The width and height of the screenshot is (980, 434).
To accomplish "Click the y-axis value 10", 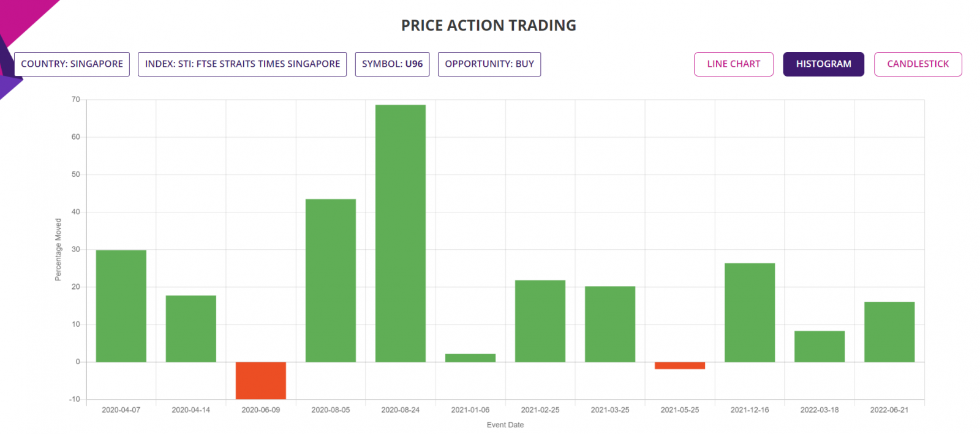I will coord(76,324).
